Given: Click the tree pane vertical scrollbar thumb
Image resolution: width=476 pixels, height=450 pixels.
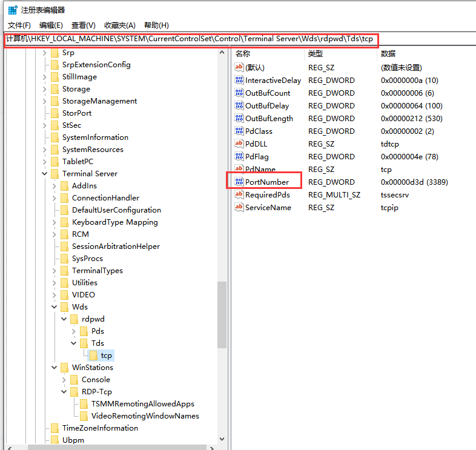Looking at the screenshot, I should click(222, 315).
